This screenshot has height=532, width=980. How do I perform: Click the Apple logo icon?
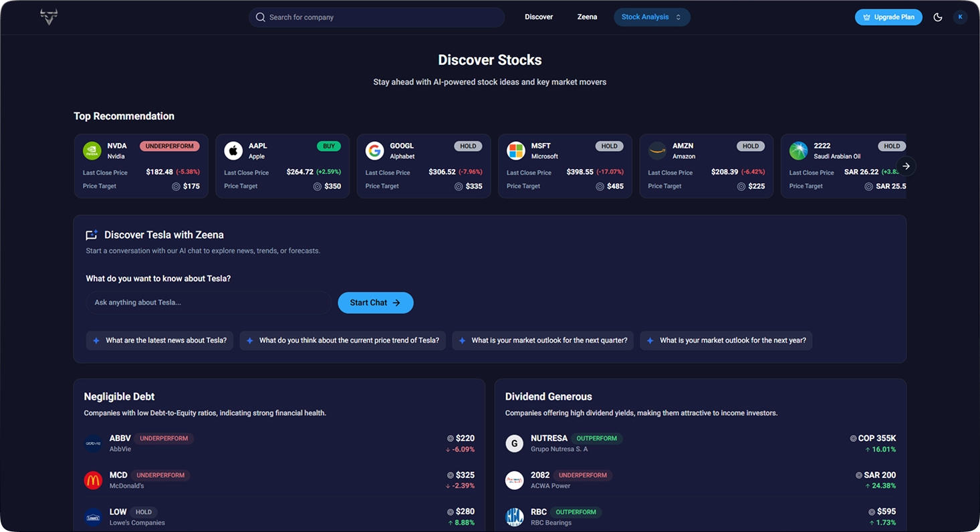tap(233, 151)
